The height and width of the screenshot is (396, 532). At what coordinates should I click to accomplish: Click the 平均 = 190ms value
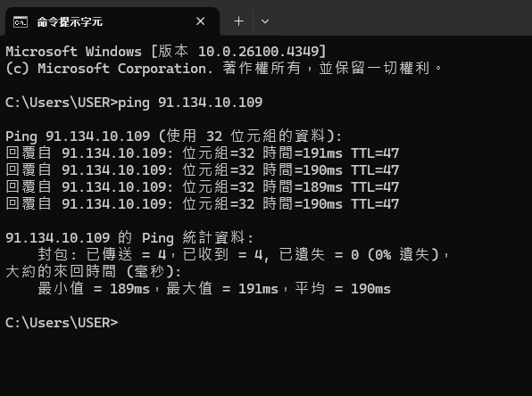pos(343,289)
